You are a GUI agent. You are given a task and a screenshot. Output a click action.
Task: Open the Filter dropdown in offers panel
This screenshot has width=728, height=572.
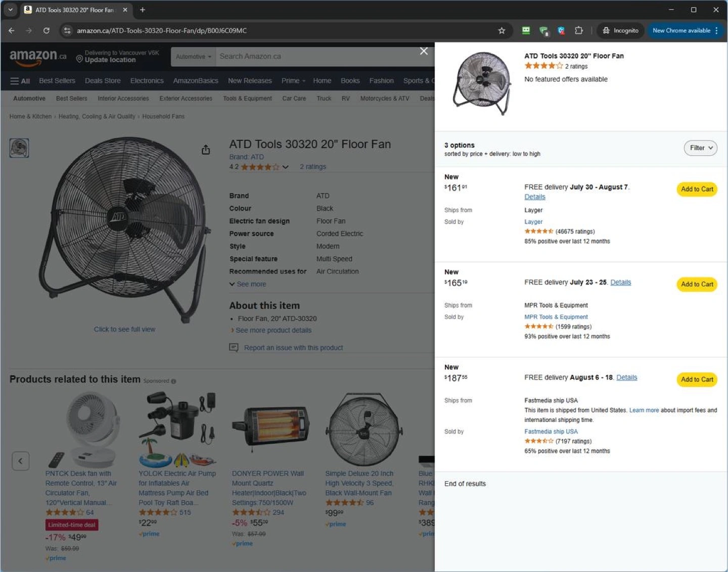coord(700,148)
